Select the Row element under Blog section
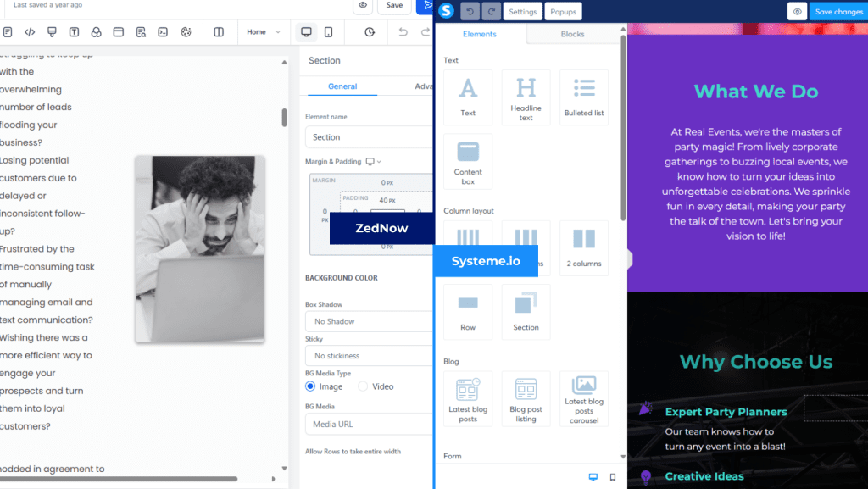 click(468, 310)
